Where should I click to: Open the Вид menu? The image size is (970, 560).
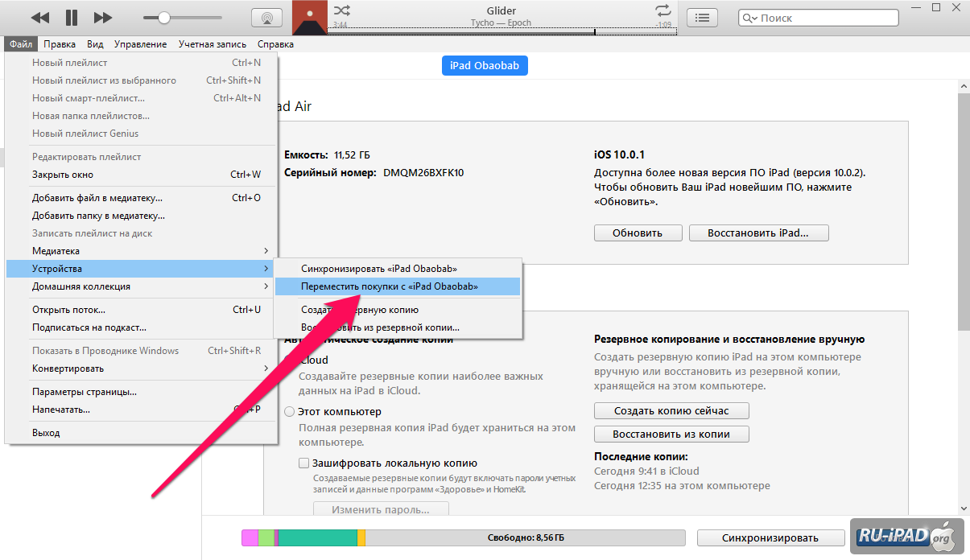pos(95,44)
